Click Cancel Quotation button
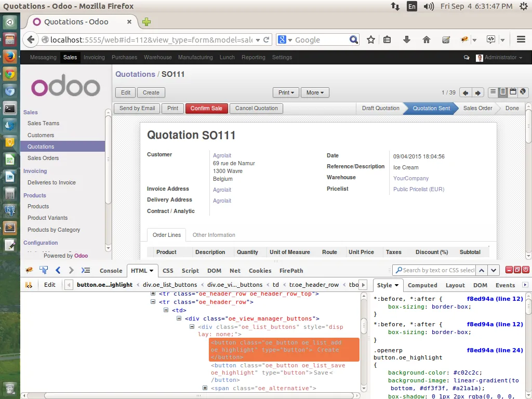The height and width of the screenshot is (399, 532). (257, 108)
